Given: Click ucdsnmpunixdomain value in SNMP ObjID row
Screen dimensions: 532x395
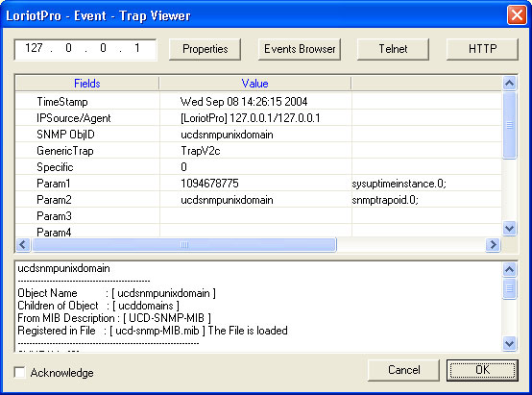Looking at the screenshot, I should [227, 135].
